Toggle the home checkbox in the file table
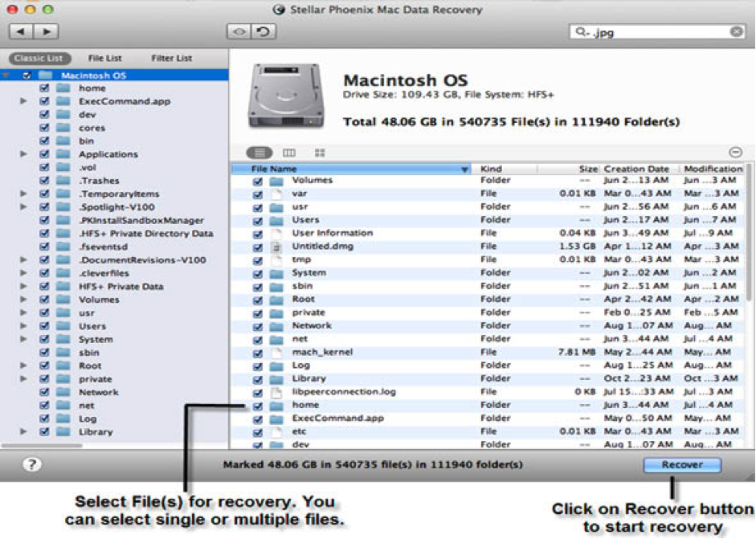The width and height of the screenshot is (756, 539). [x=258, y=406]
